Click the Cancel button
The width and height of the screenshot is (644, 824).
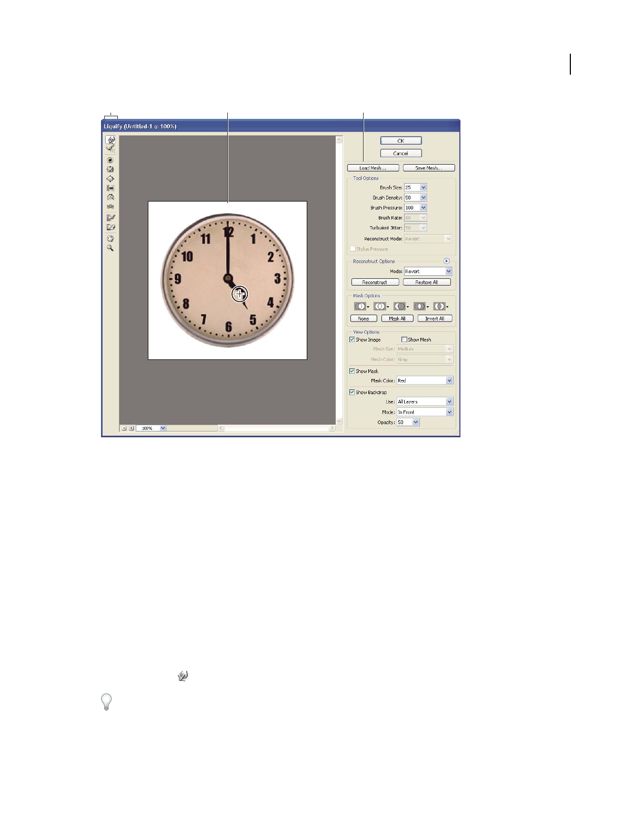(x=401, y=153)
